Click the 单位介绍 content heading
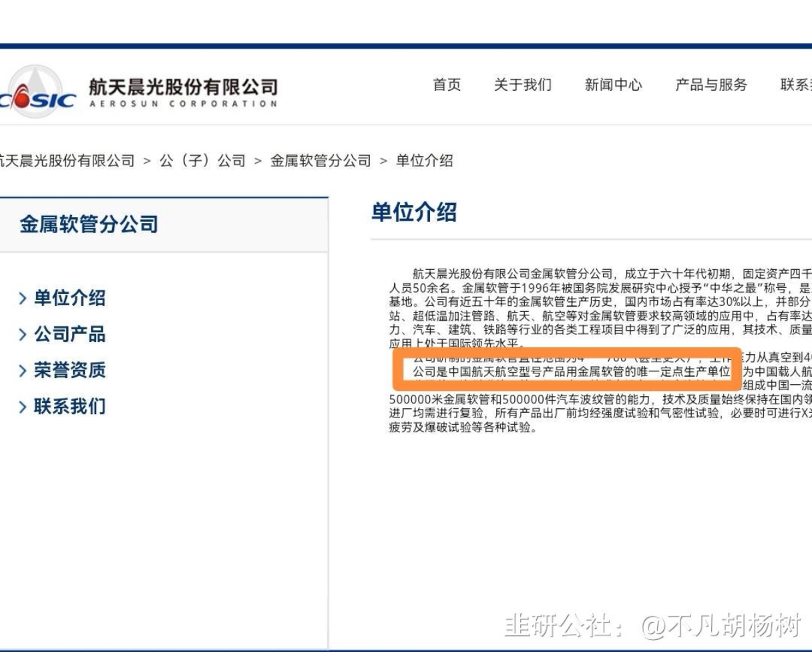The width and height of the screenshot is (812, 652). point(414,212)
